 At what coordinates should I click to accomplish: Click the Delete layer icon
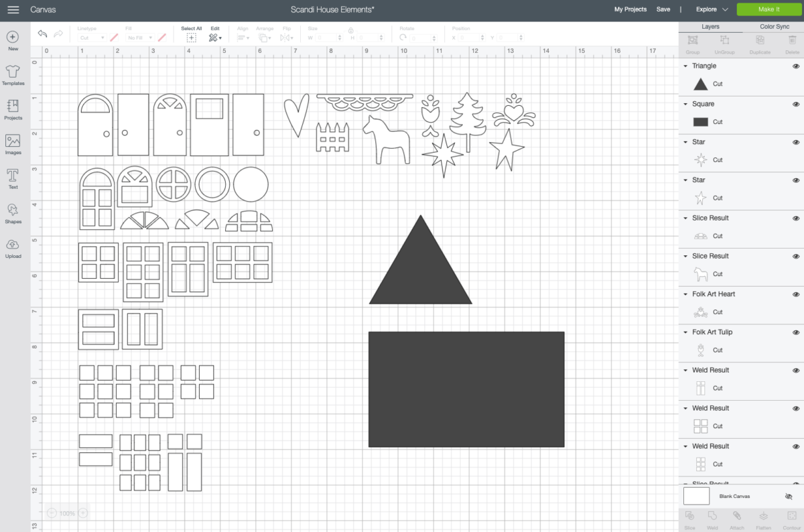(x=792, y=41)
